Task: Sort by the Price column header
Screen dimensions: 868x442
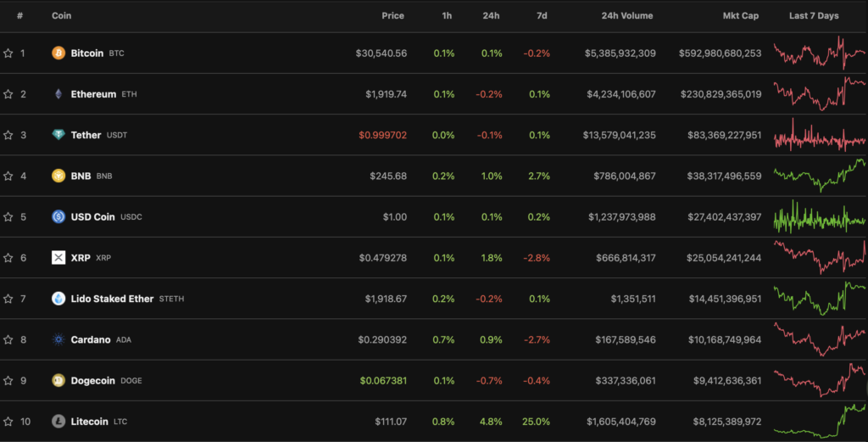Action: (392, 15)
